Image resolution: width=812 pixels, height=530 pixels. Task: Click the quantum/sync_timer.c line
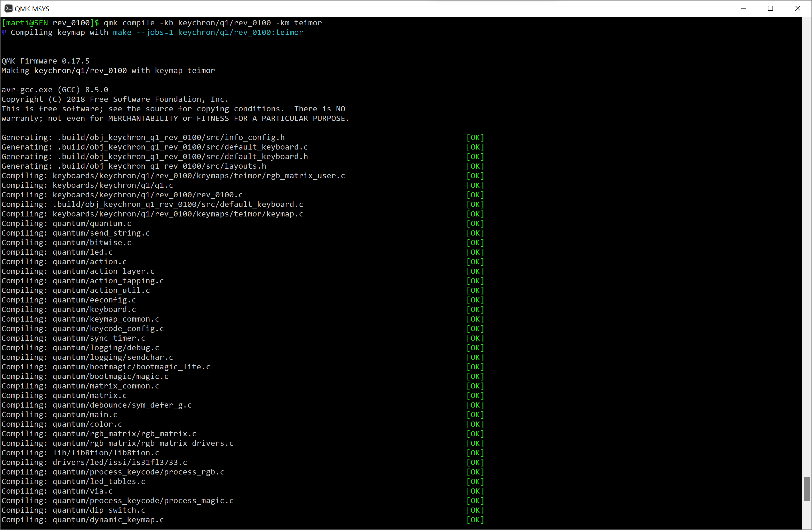pos(73,338)
